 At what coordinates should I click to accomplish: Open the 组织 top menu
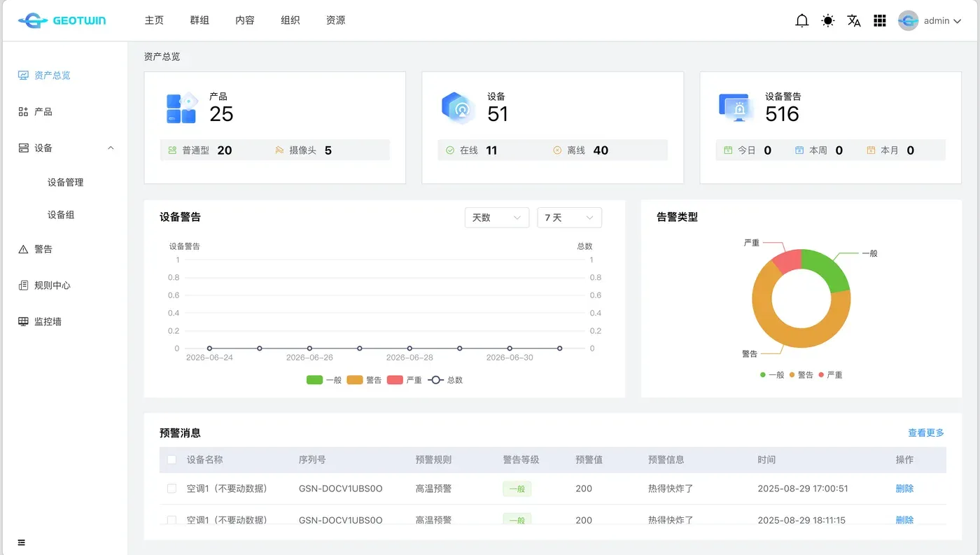(x=290, y=20)
